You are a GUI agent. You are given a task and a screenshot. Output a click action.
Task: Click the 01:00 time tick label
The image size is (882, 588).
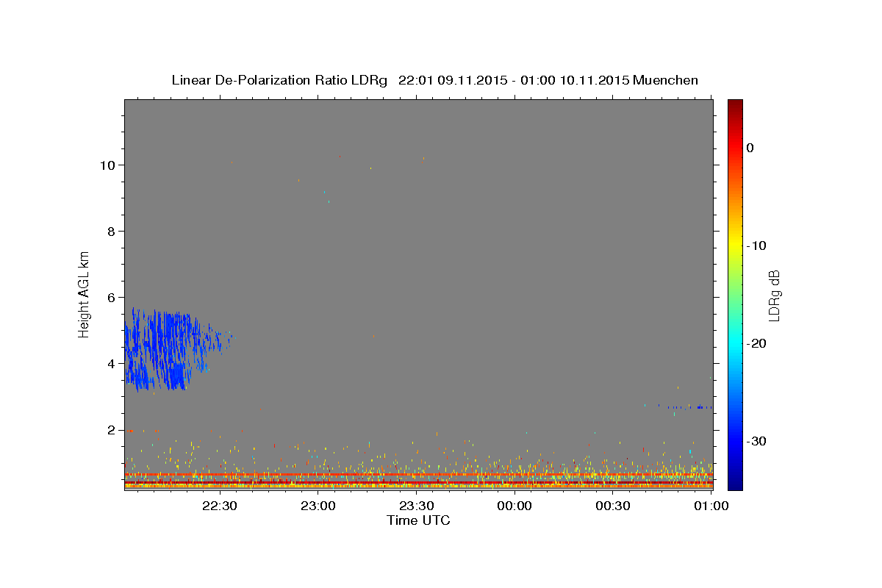click(x=711, y=506)
